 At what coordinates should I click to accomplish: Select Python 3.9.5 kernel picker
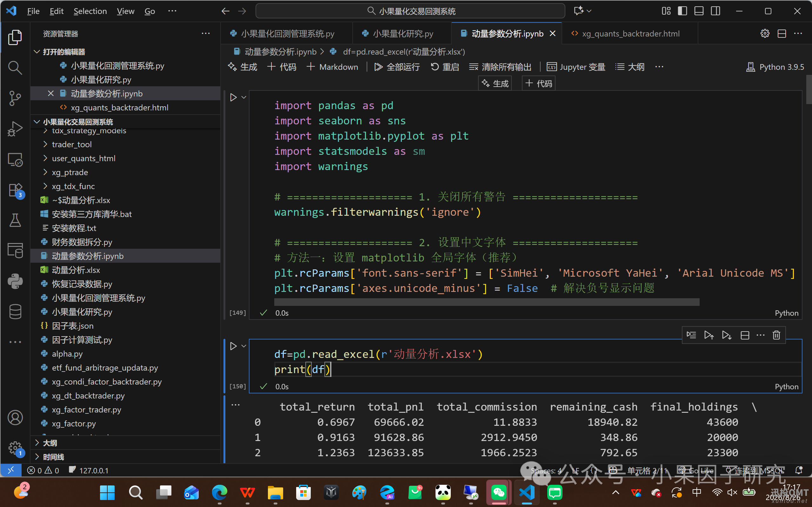coord(775,67)
